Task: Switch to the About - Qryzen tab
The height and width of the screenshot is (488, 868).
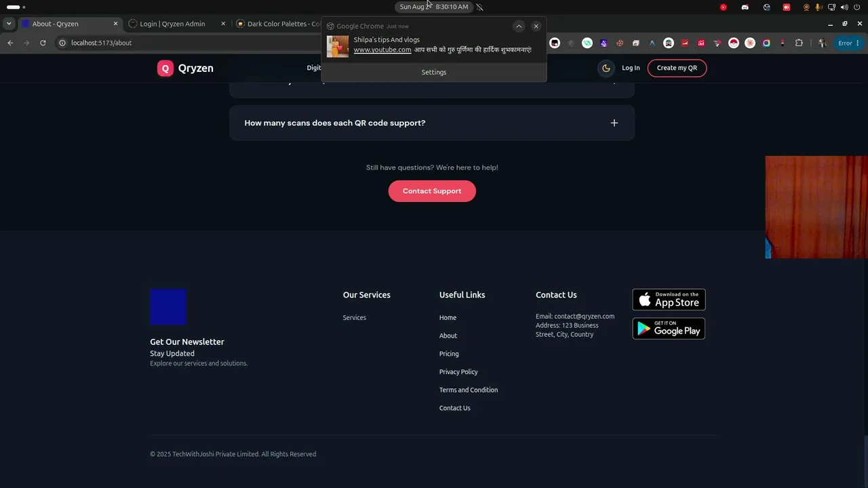Action: [70, 24]
